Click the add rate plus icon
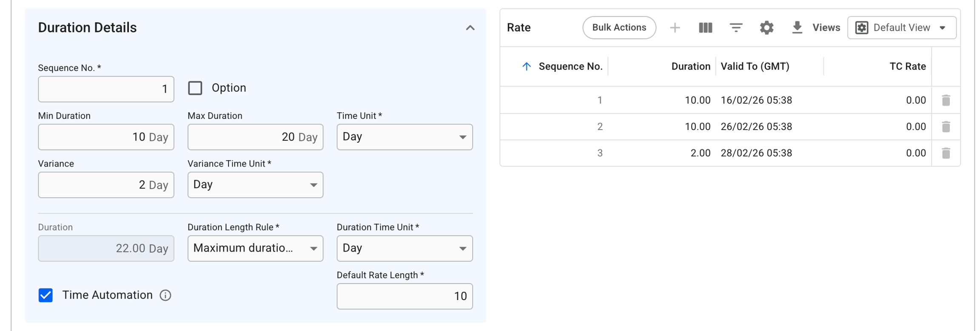Viewport: 980px width, 331px height. click(675, 28)
